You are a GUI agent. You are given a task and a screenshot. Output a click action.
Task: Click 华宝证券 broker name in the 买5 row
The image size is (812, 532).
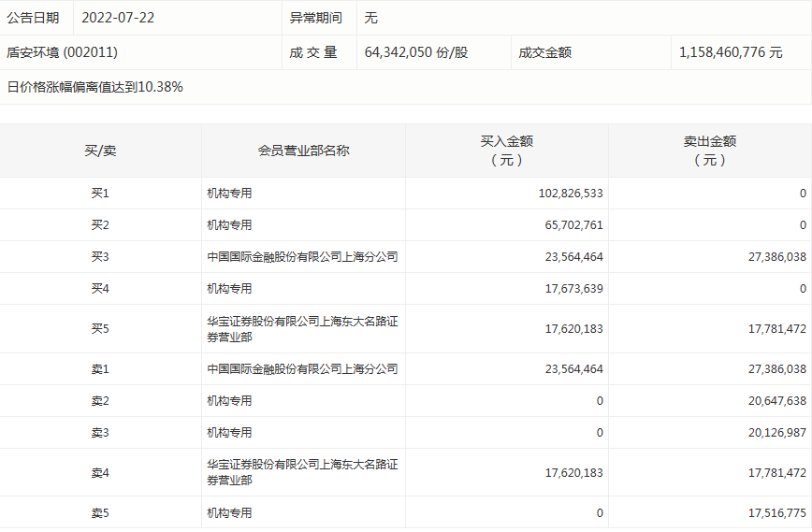[302, 329]
